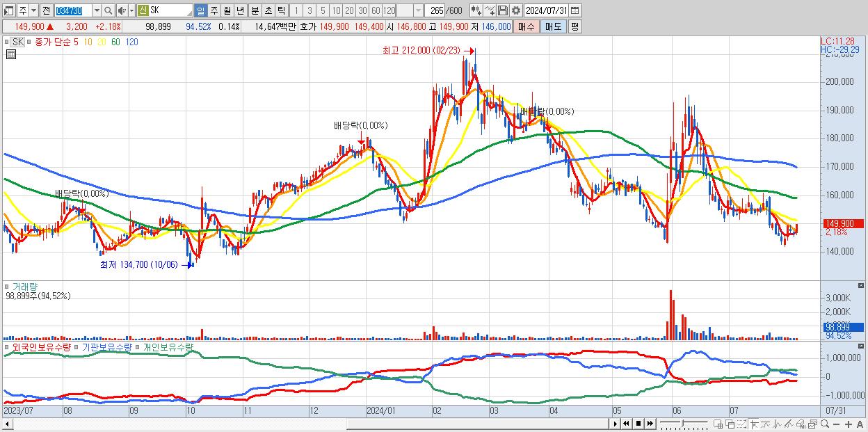The image size is (868, 432).
Task: Click the zigzag wave chart icon
Action: (778, 424)
